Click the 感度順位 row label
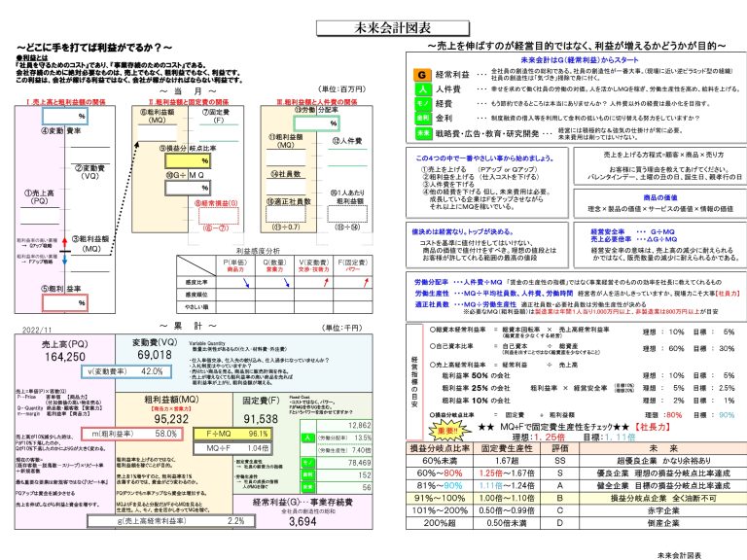 pyautogui.click(x=196, y=295)
